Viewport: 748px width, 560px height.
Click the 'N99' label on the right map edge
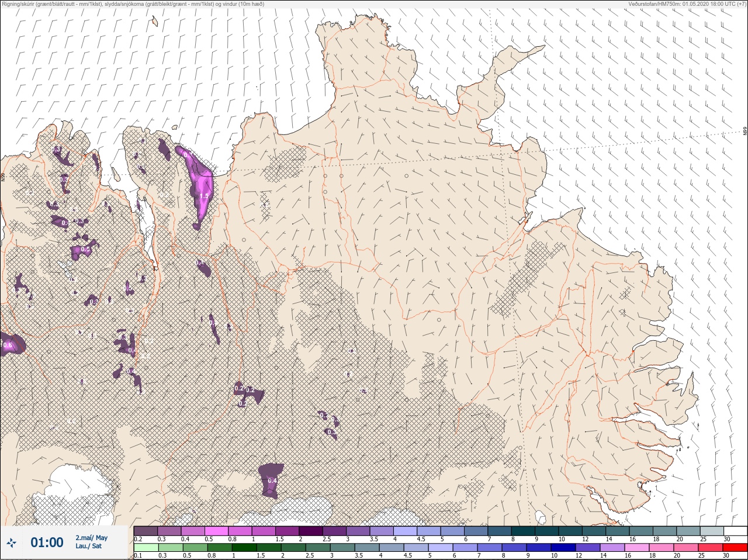pos(745,132)
